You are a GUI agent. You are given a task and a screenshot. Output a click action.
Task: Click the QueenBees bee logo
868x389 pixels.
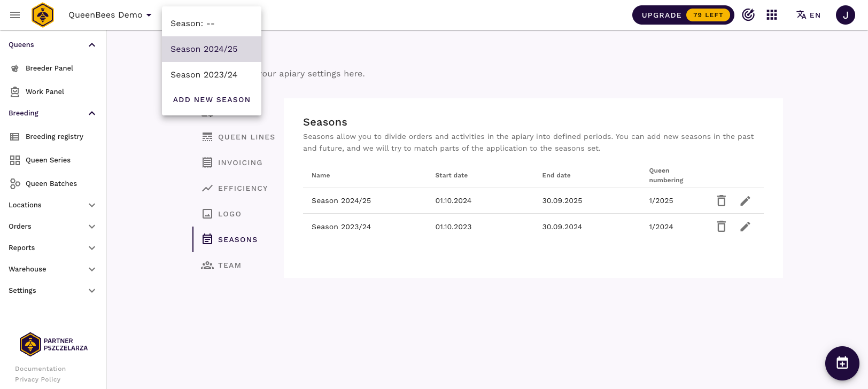[x=43, y=15]
